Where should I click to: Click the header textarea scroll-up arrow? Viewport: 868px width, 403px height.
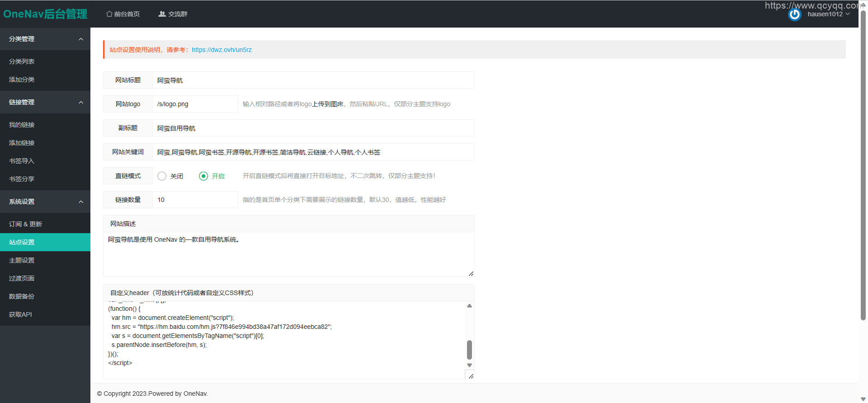(x=469, y=306)
